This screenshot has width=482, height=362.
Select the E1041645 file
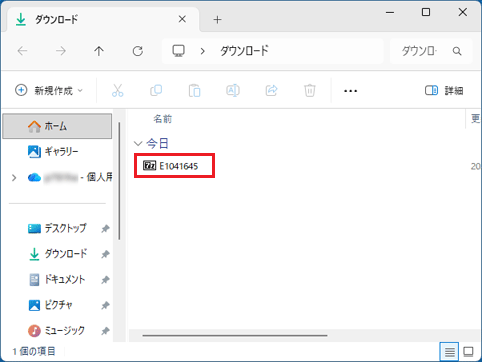(174, 166)
